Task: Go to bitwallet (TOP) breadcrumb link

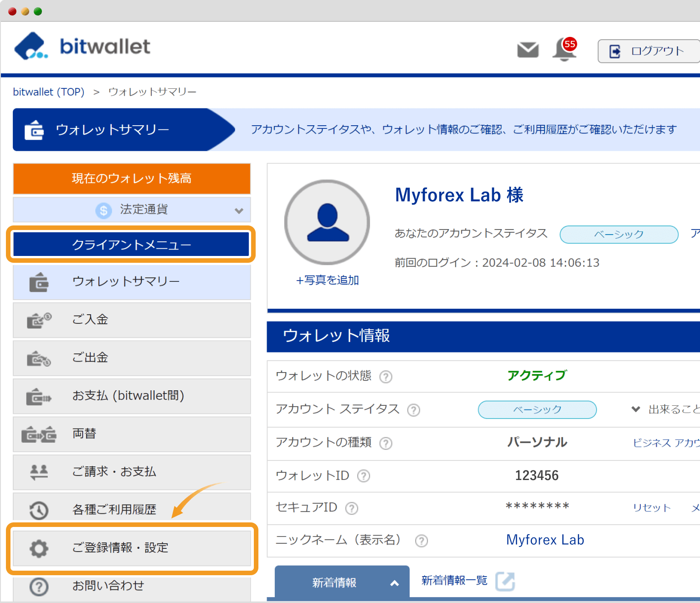Action: pyautogui.click(x=49, y=92)
